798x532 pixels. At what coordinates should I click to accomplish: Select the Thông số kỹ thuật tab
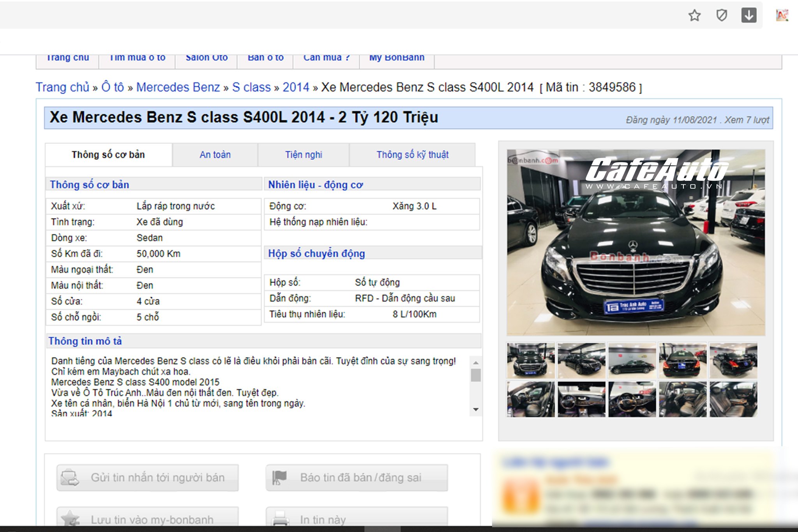click(412, 155)
